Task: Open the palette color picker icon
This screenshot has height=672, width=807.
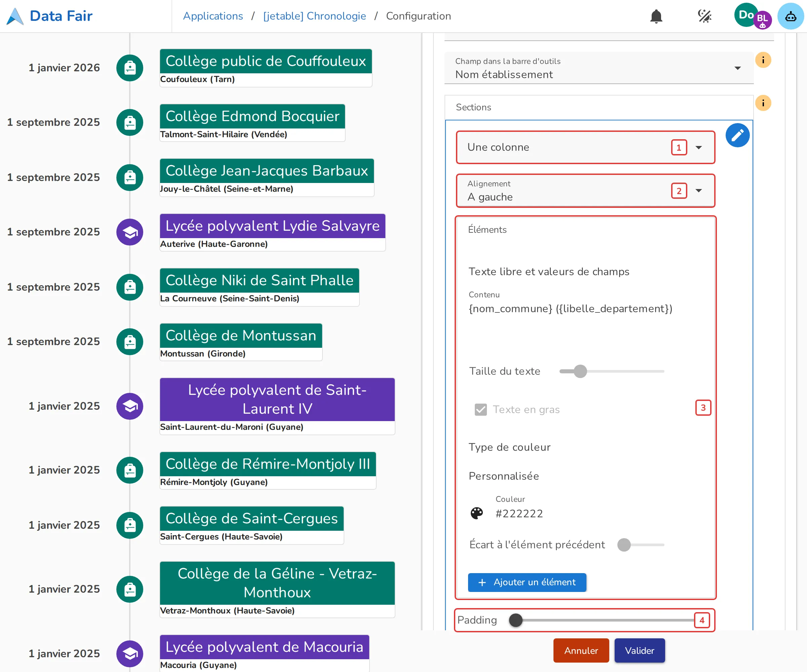Action: (476, 513)
